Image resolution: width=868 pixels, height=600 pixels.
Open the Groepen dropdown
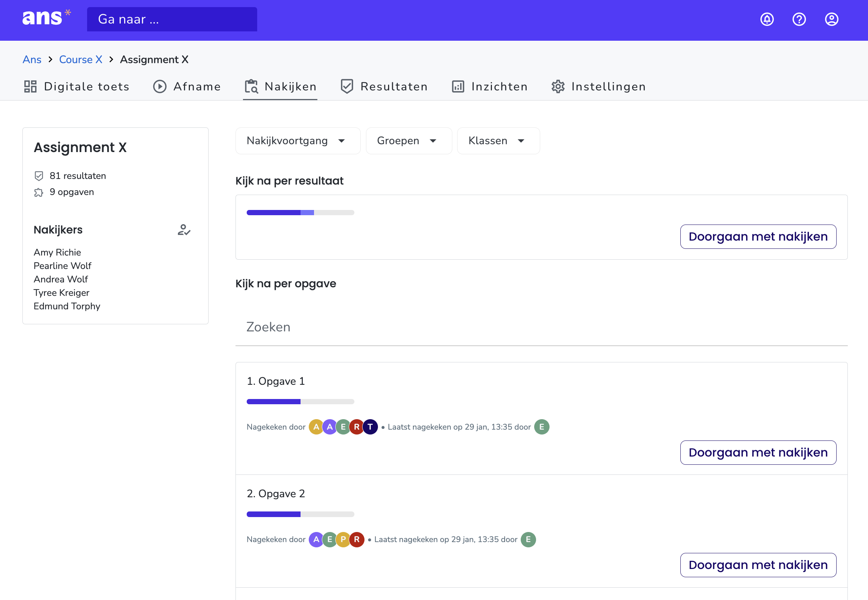[409, 140]
